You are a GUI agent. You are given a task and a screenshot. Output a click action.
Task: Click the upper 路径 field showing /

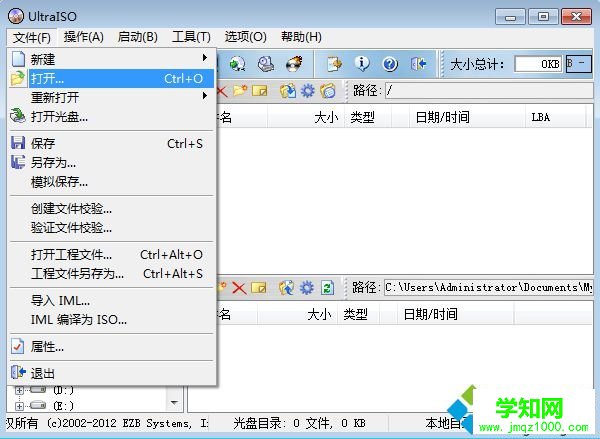(x=489, y=91)
